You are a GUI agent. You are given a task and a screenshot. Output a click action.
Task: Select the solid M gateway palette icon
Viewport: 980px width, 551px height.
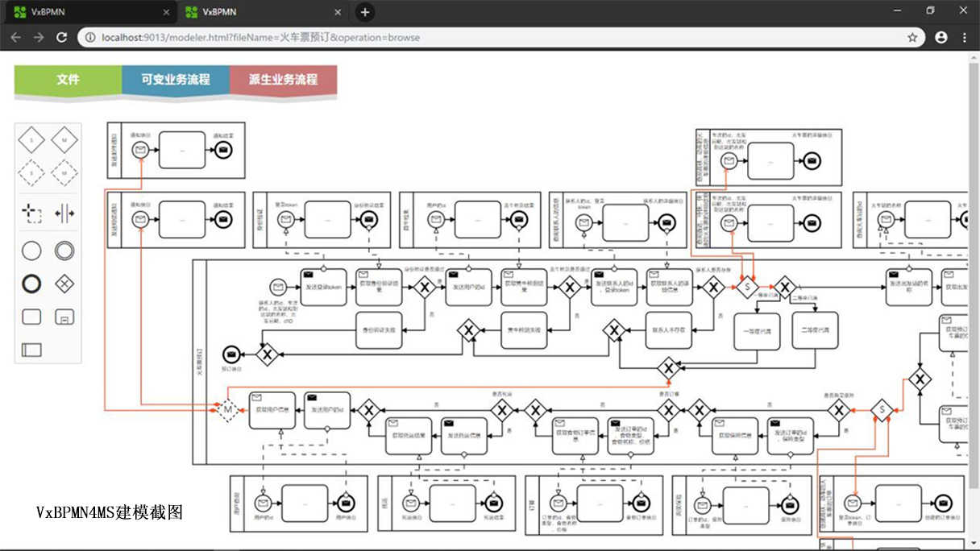point(64,140)
